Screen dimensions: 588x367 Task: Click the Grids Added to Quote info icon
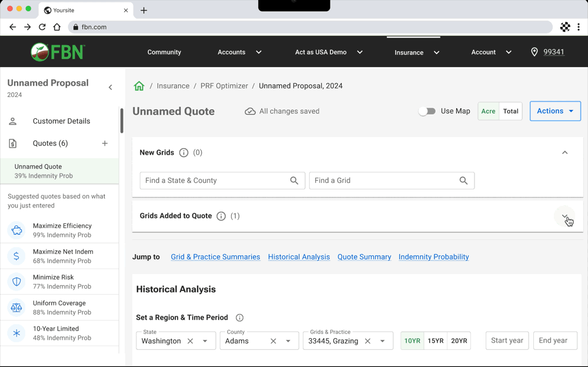click(221, 216)
